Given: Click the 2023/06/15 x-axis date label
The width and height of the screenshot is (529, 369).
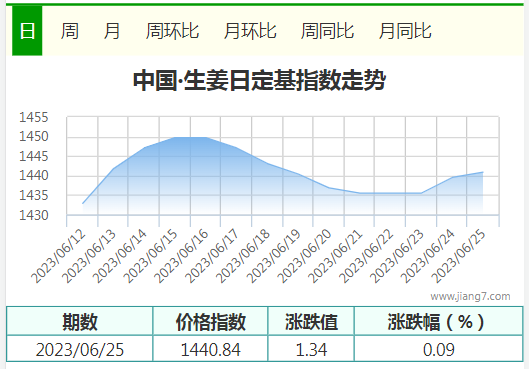Looking at the screenshot, I should [x=150, y=256].
